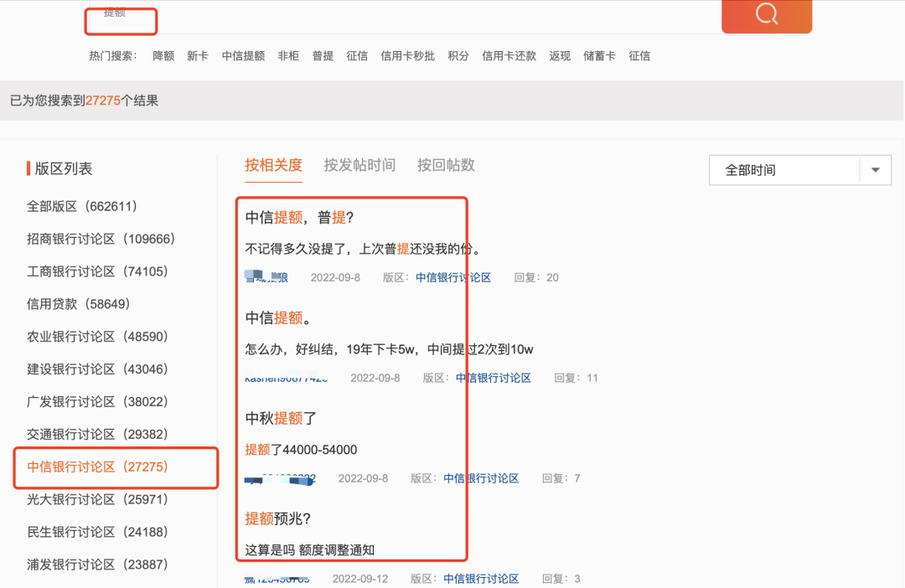Click the author name of the 回复: 20 post

pos(266,277)
